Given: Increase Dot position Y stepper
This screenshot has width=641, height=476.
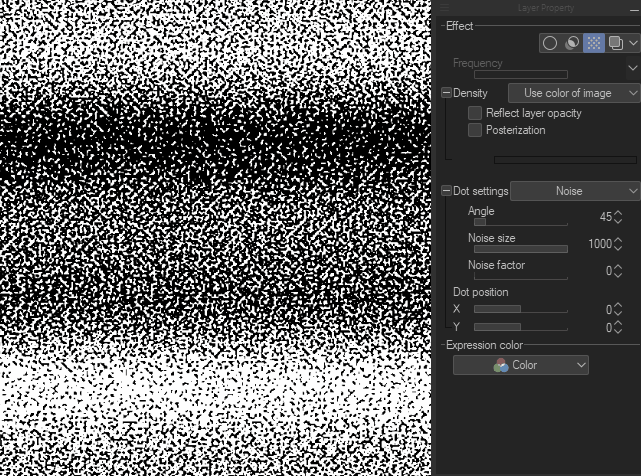Looking at the screenshot, I should pos(618,324).
